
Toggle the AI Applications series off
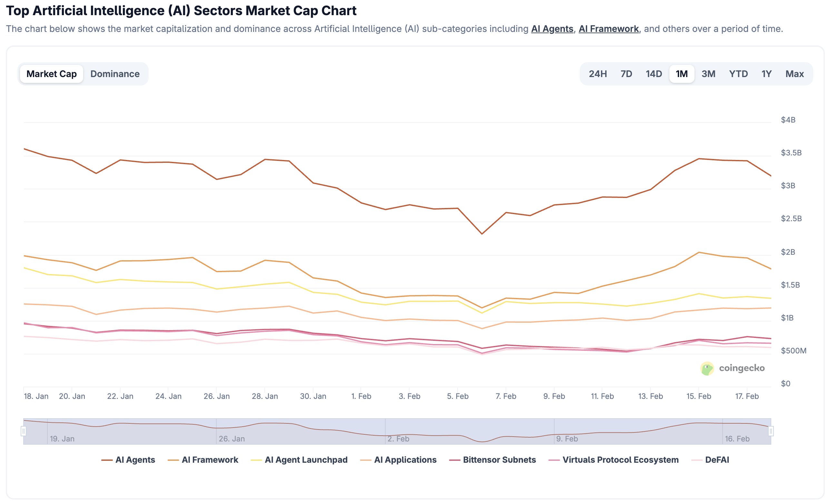coord(405,460)
